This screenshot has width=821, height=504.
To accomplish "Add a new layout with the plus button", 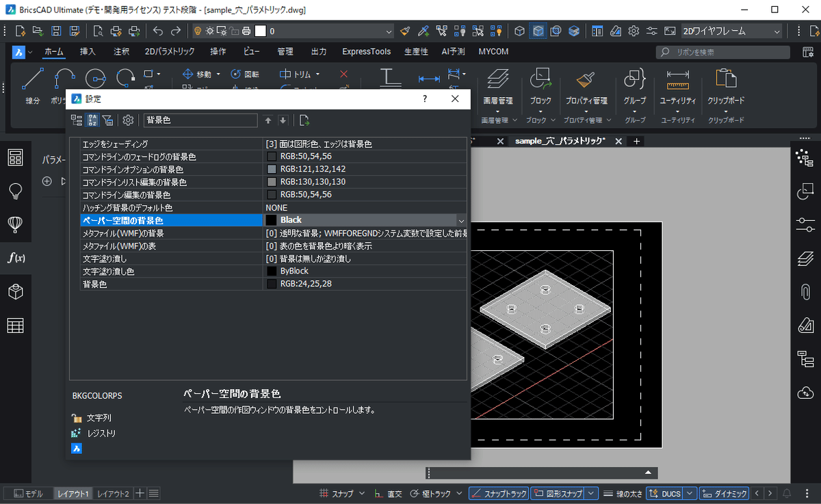I will point(140,494).
